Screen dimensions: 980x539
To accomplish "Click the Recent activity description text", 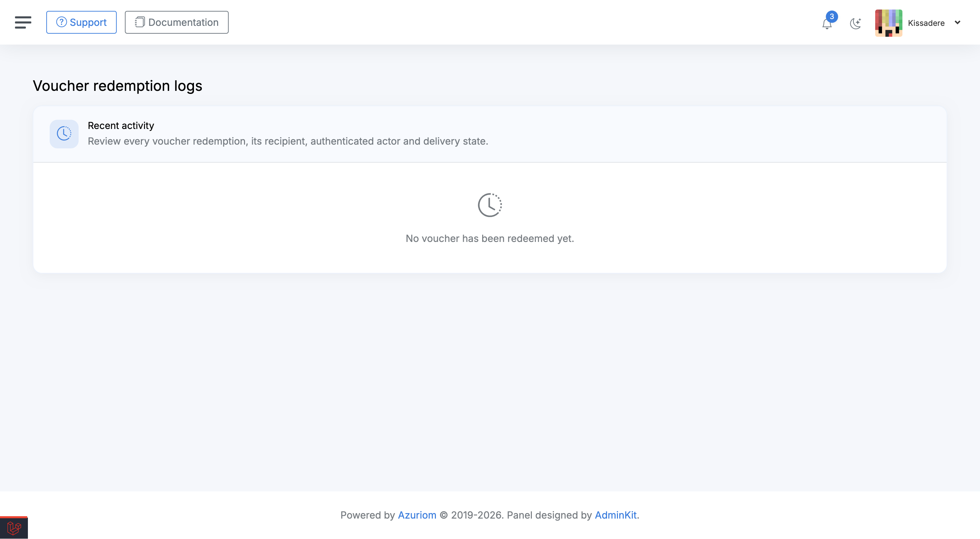I will tap(288, 141).
